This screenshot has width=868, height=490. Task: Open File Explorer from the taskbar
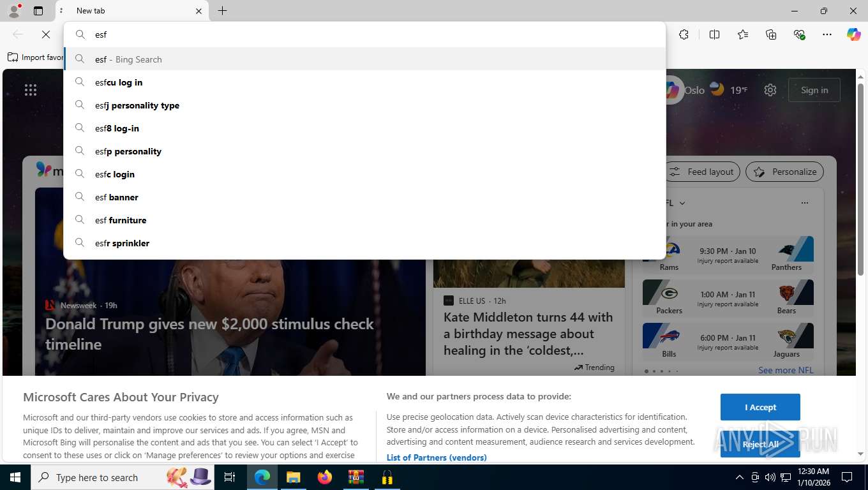pyautogui.click(x=293, y=477)
